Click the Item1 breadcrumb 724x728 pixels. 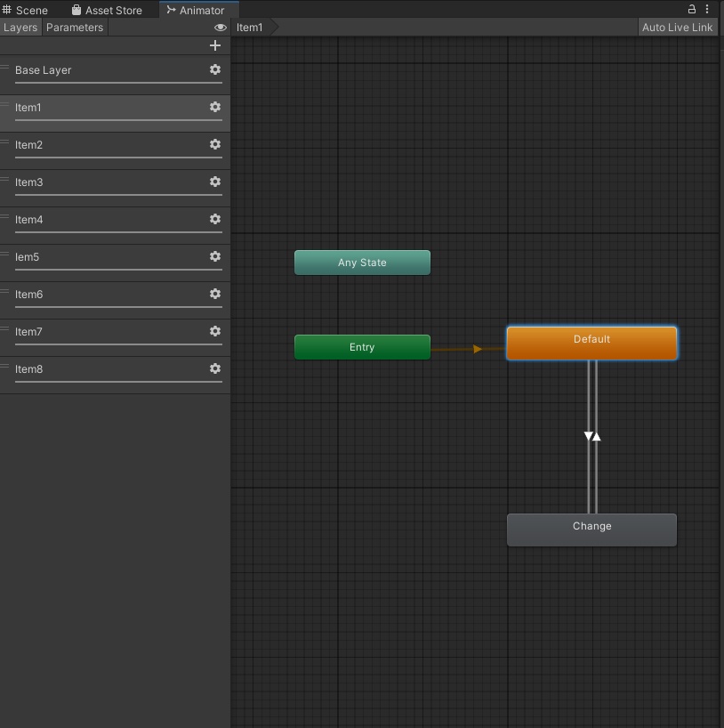[250, 28]
